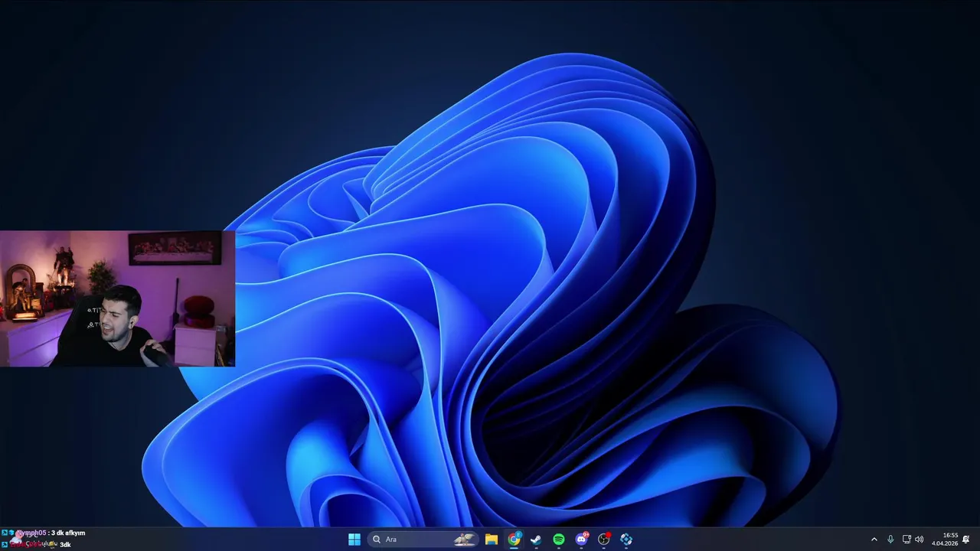Click the bird illustration in search box
This screenshot has height=551, width=980.
(x=464, y=540)
